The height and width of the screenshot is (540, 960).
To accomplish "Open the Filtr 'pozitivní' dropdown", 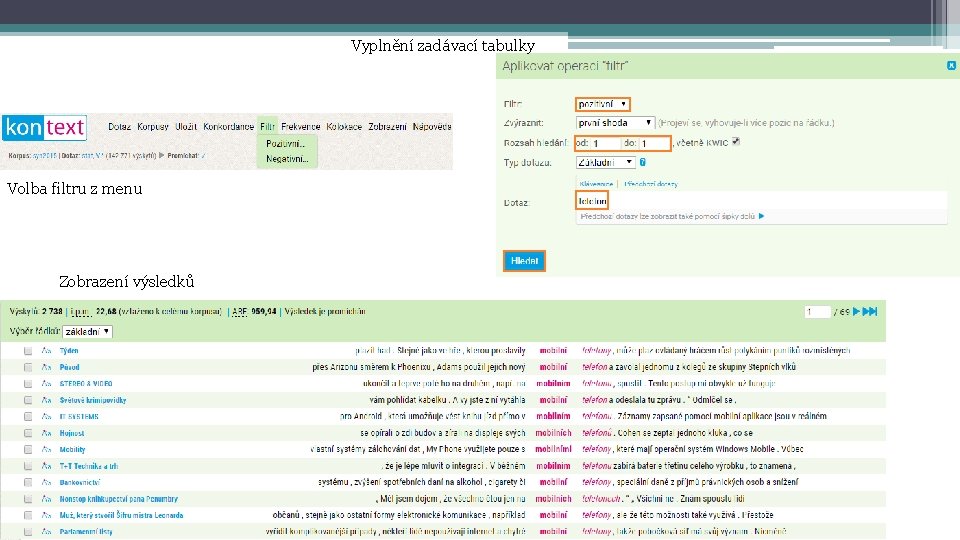I will pos(602,104).
